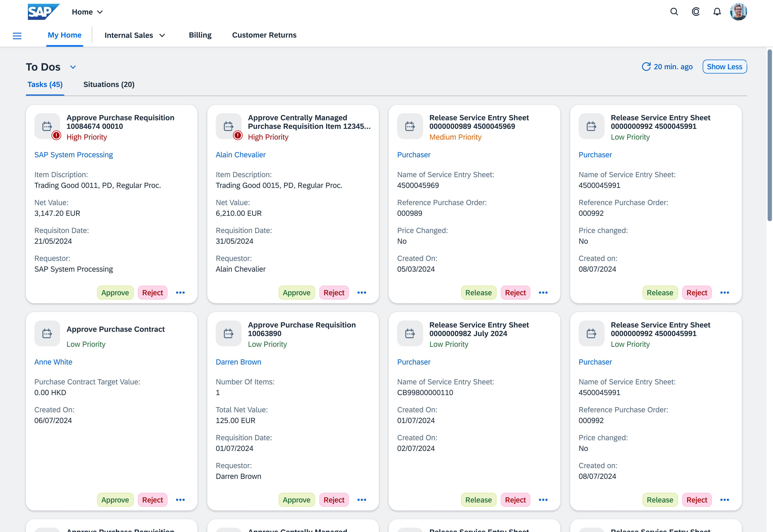The height and width of the screenshot is (532, 773).
Task: Expand the To Dos title dropdown
Action: (73, 67)
